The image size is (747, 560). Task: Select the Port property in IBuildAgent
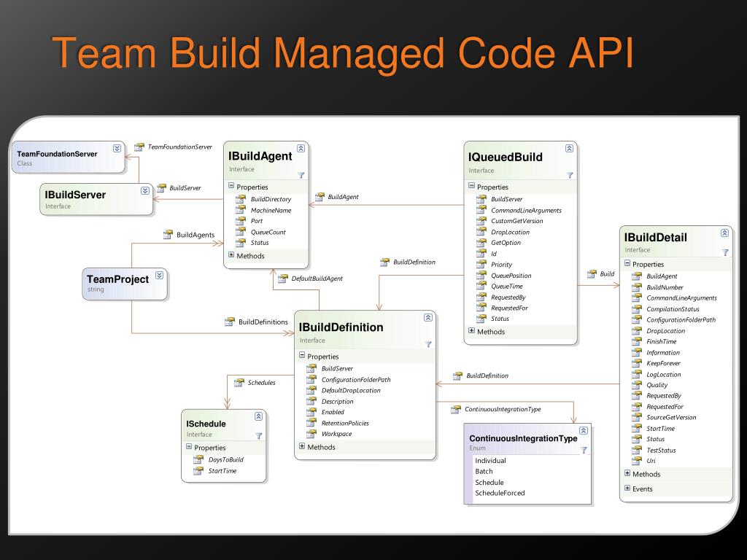pos(256,221)
